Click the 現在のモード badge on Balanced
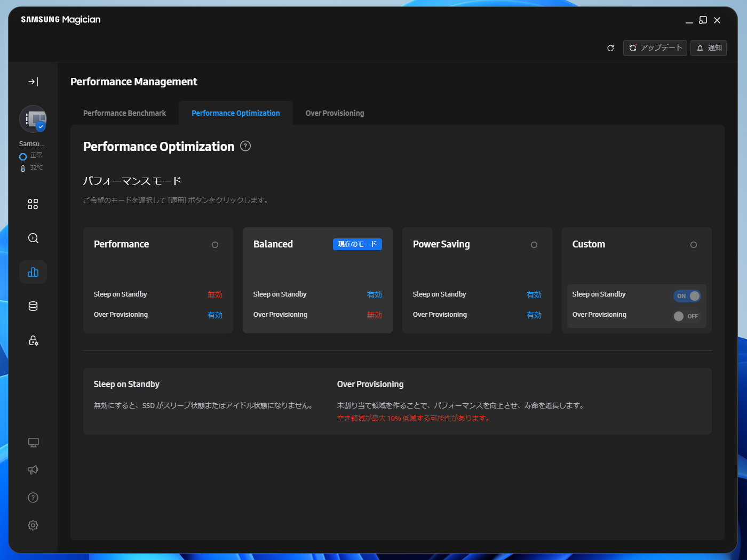The width and height of the screenshot is (747, 560). point(357,244)
